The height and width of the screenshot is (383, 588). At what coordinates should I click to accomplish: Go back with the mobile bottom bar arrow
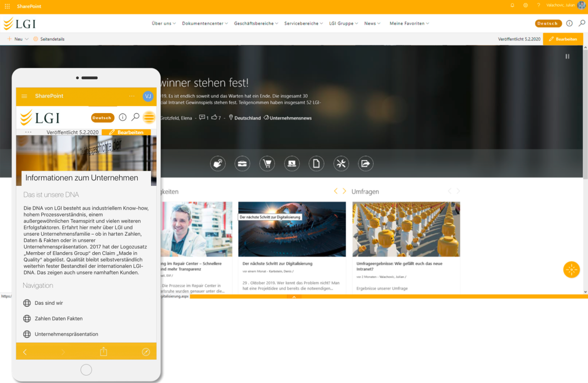tap(25, 352)
